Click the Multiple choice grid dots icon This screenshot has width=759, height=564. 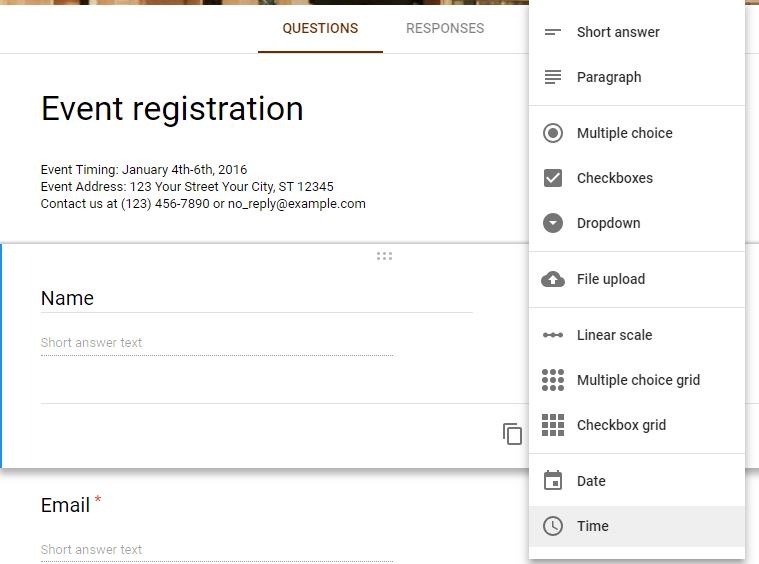coord(552,380)
